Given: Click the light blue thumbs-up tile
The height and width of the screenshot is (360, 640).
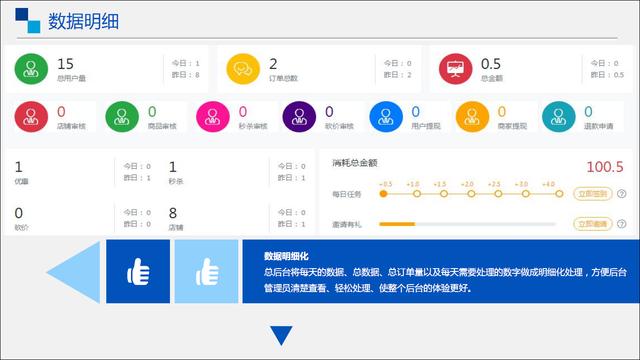Looking at the screenshot, I should pyautogui.click(x=207, y=271).
